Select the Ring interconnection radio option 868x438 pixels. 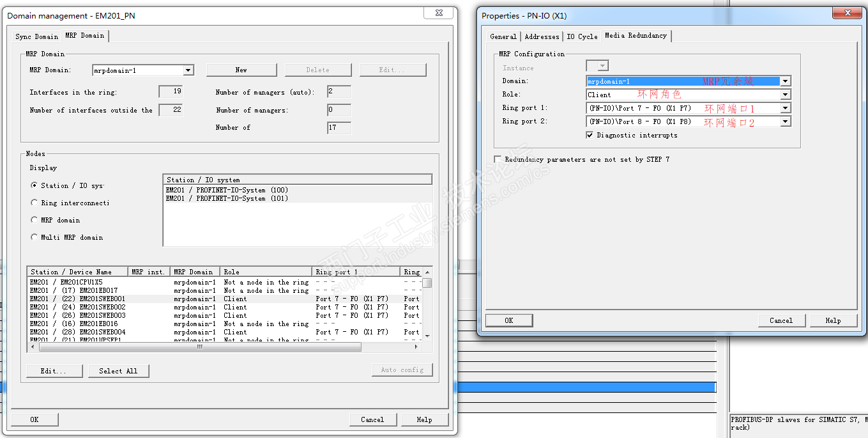(34, 203)
